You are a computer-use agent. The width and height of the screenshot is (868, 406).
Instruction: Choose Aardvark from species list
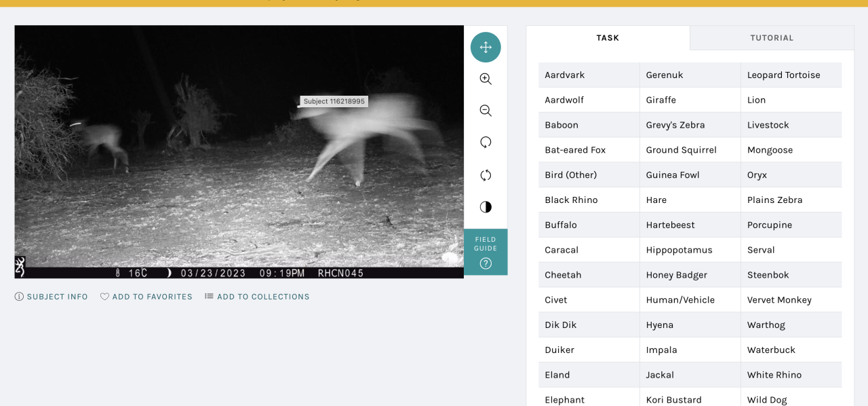(x=589, y=75)
